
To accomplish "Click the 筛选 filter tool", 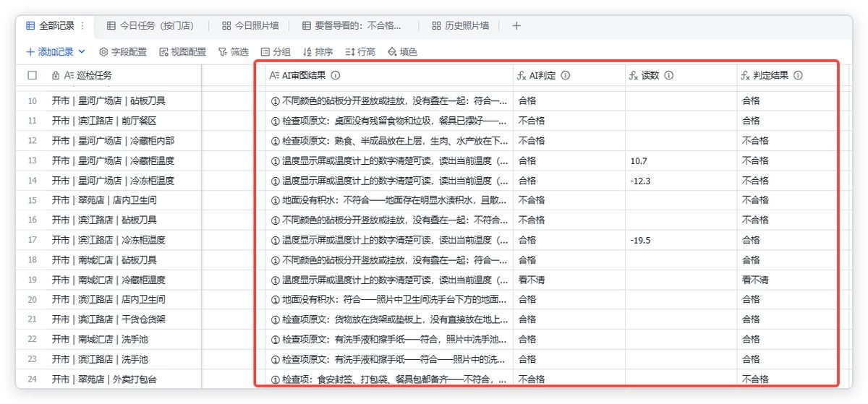I will point(234,52).
